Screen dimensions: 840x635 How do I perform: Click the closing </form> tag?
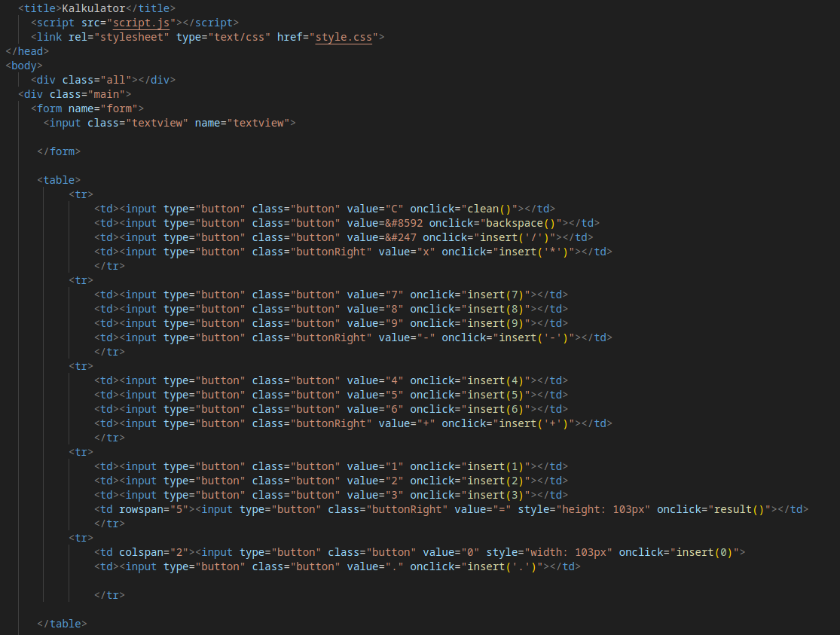[59, 151]
